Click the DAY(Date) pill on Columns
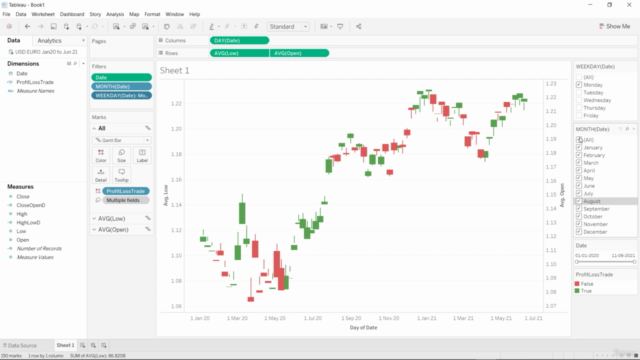This screenshot has height=360, width=640. (240, 40)
